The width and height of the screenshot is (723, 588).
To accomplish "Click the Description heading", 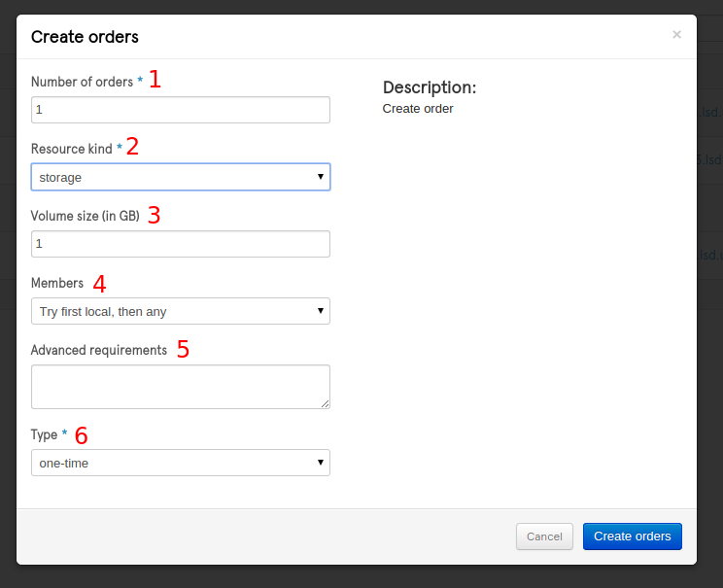I will point(430,87).
